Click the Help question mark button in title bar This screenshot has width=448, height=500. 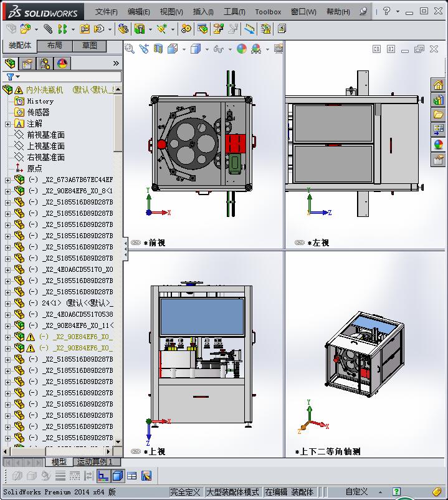click(x=386, y=11)
